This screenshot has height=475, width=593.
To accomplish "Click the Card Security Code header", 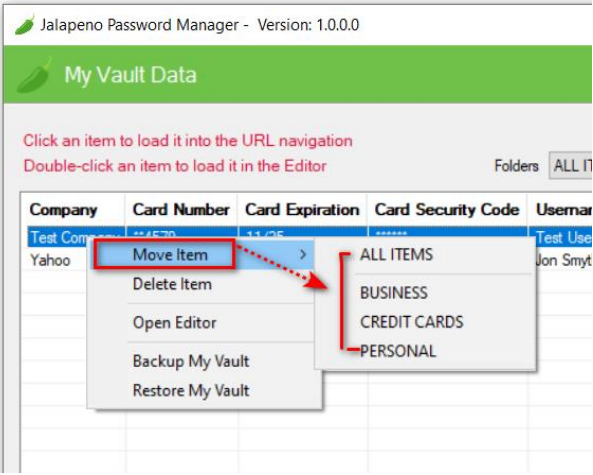I will pyautogui.click(x=447, y=210).
